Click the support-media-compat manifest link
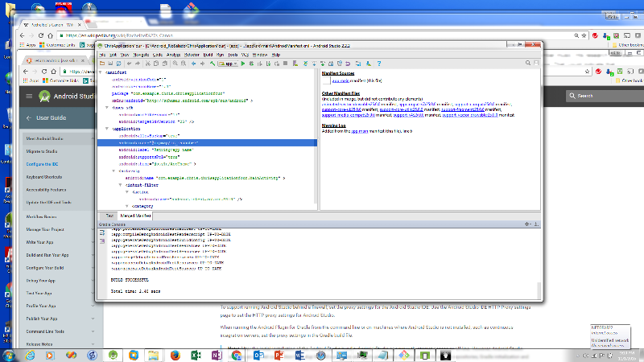Viewport: 644px width, 362px height. (349, 115)
